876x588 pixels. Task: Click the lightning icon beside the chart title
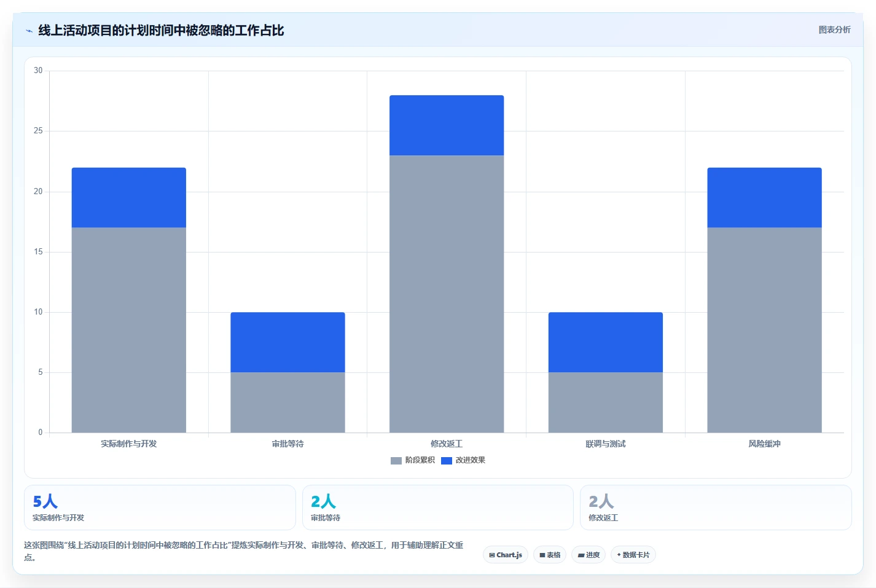(x=29, y=31)
